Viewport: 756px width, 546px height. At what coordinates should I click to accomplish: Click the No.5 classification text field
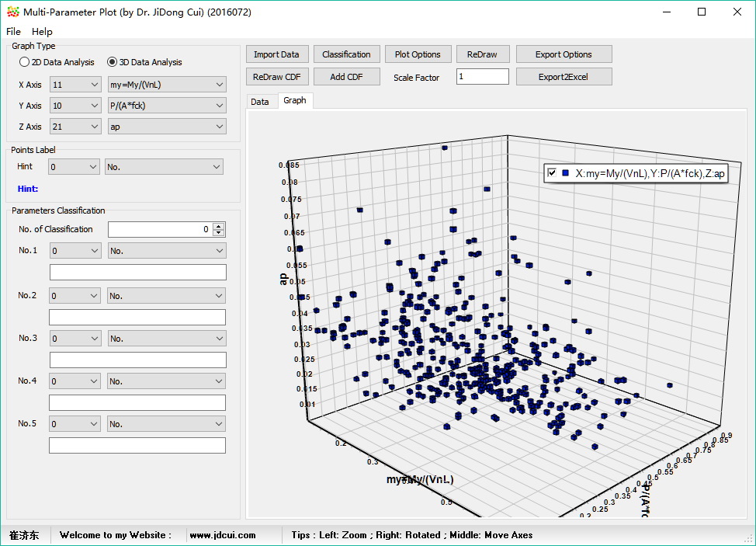[x=137, y=445]
